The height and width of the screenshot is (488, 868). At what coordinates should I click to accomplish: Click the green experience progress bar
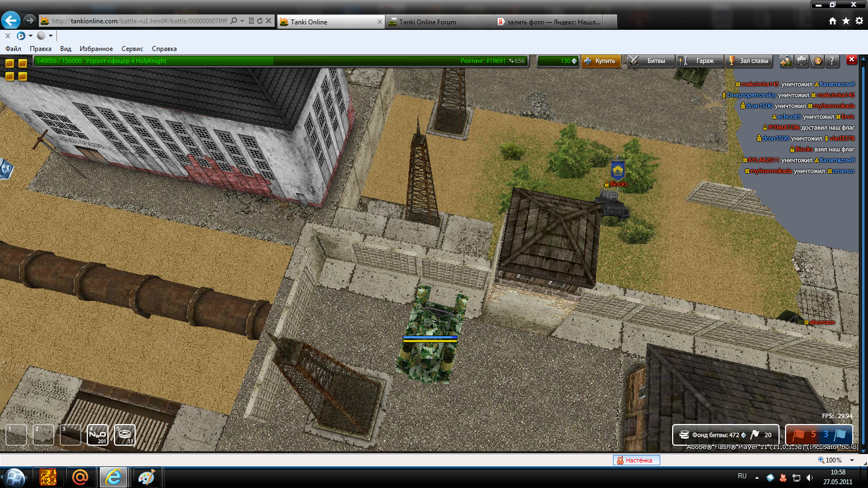pos(280,61)
